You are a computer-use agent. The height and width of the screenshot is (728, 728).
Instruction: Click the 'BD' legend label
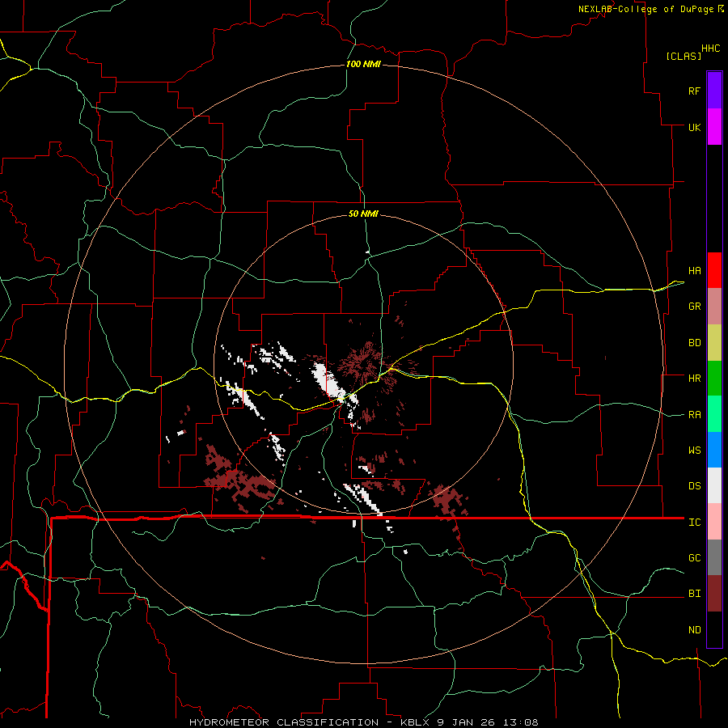coord(694,343)
